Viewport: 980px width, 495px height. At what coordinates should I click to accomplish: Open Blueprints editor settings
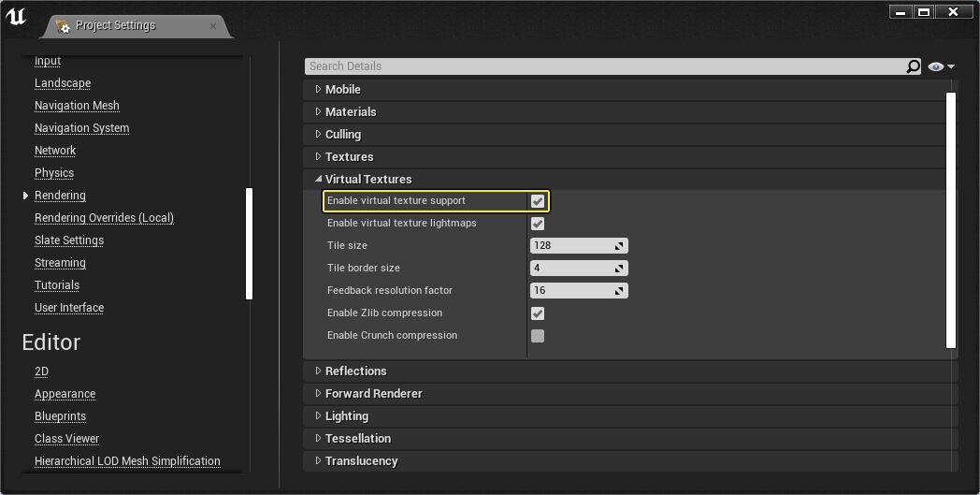(x=60, y=416)
